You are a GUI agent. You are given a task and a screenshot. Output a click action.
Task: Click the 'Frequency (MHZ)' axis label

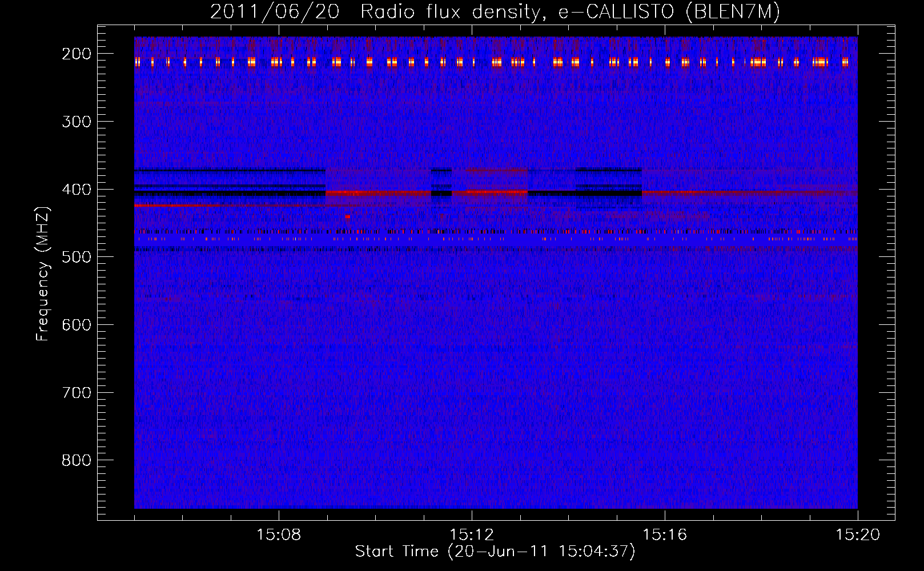tap(43, 274)
